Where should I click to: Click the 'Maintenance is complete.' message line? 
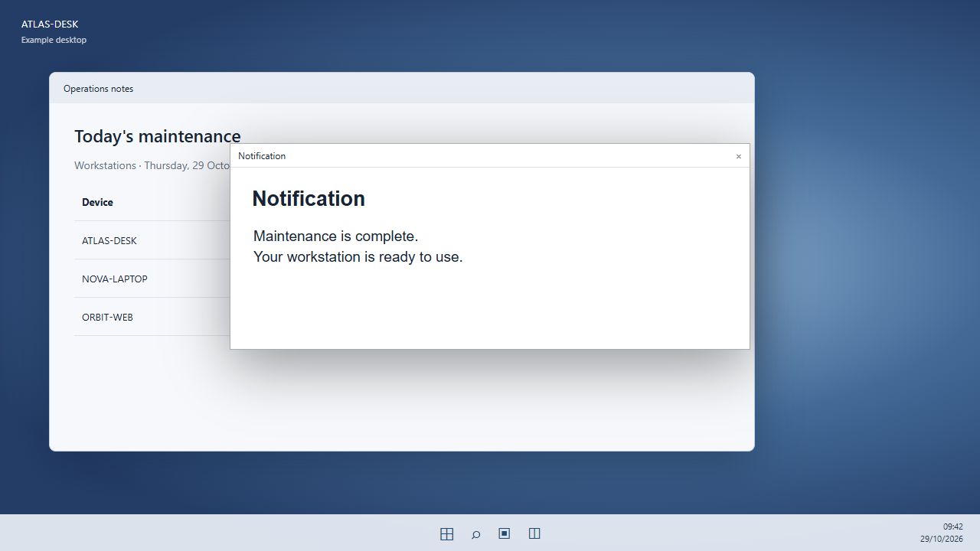[335, 236]
